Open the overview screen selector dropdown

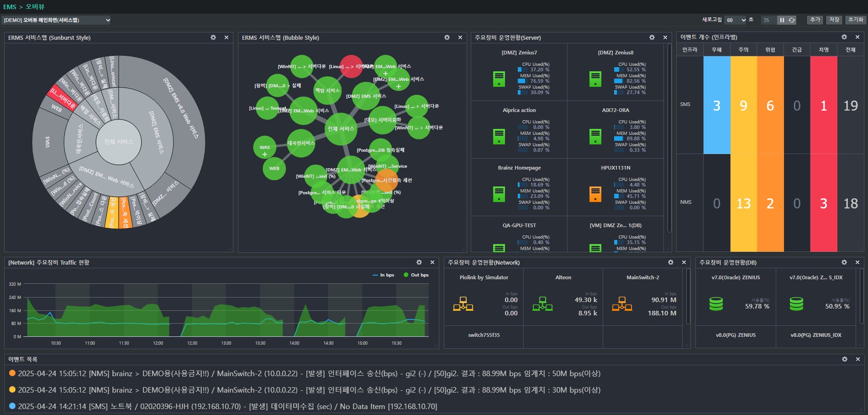click(57, 20)
